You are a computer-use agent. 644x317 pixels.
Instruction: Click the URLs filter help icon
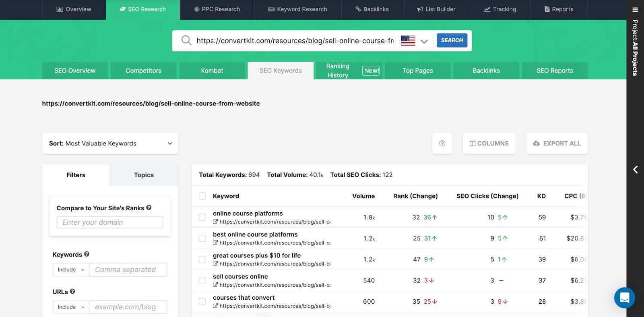pyautogui.click(x=72, y=291)
